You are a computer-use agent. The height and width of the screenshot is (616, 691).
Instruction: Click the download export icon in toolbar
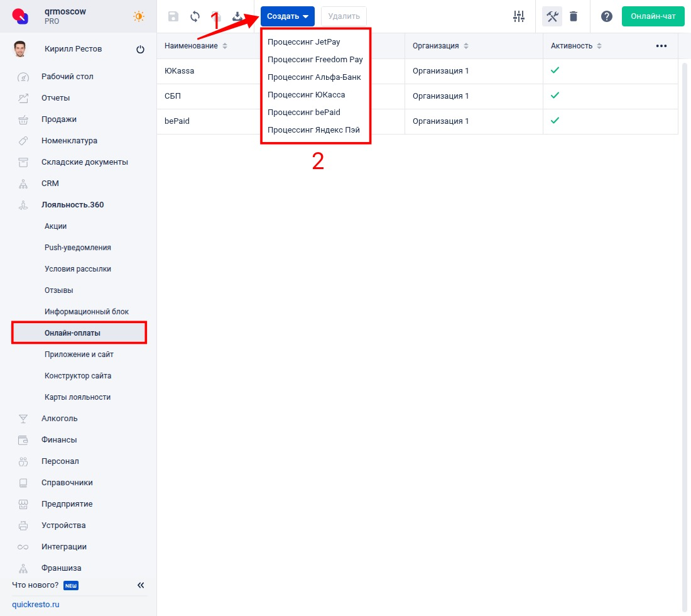pyautogui.click(x=237, y=17)
